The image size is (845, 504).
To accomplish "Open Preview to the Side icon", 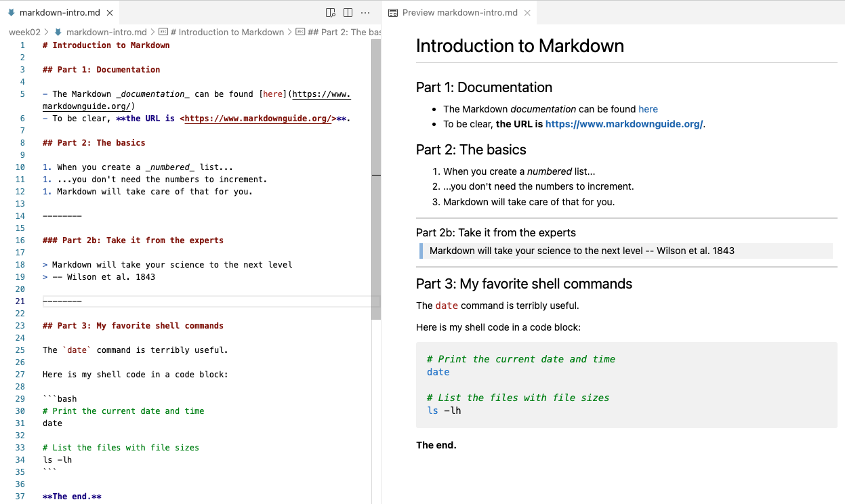I will coord(331,13).
